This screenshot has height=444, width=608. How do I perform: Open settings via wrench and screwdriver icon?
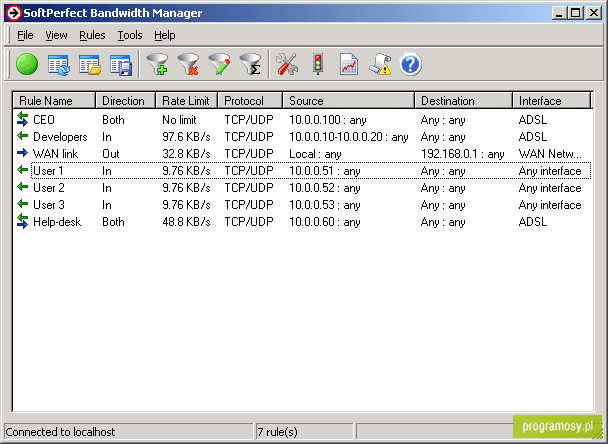[287, 64]
